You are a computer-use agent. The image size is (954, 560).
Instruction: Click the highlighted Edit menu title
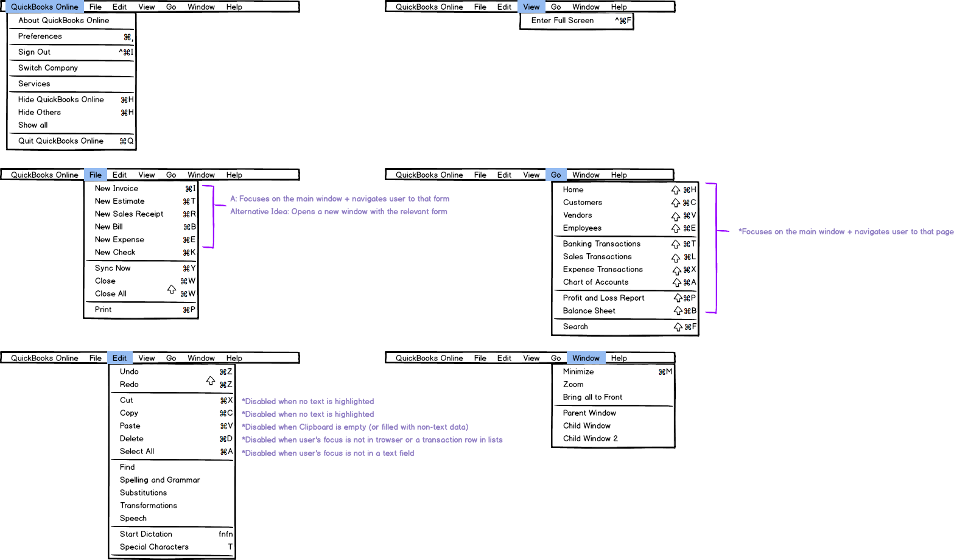click(x=120, y=358)
